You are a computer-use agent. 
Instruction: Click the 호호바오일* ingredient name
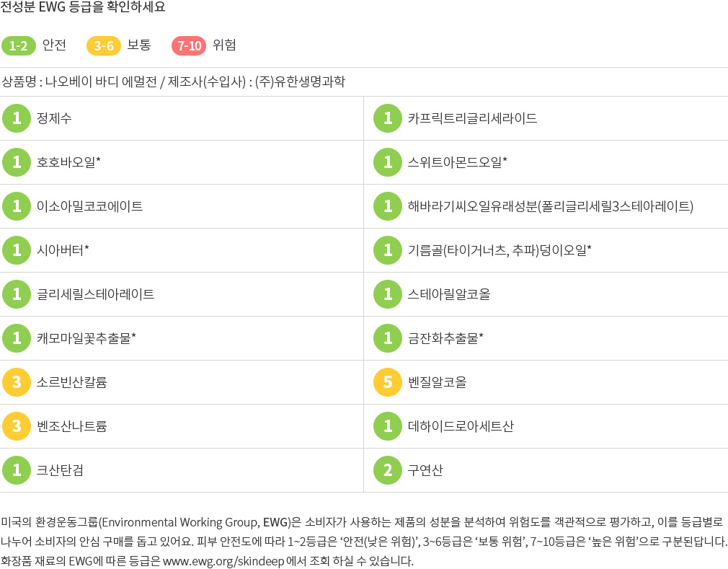click(x=68, y=162)
